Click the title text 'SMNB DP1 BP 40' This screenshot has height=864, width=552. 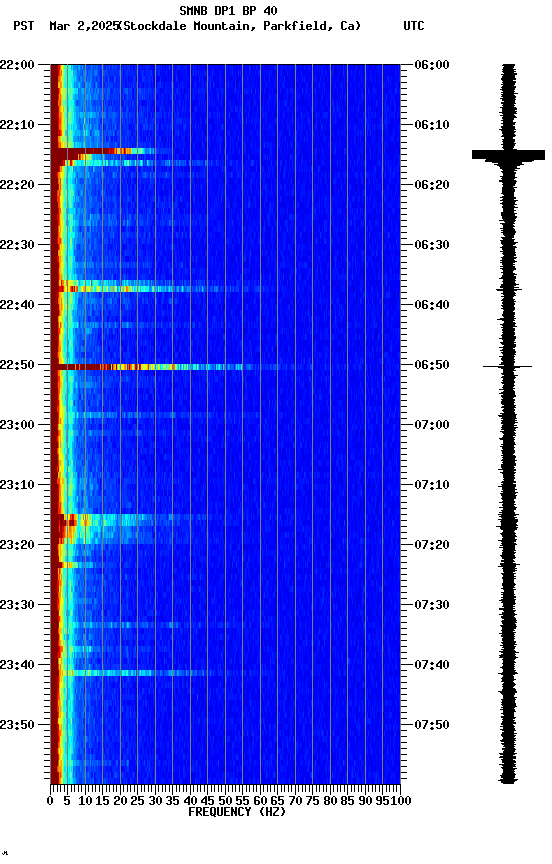(228, 10)
